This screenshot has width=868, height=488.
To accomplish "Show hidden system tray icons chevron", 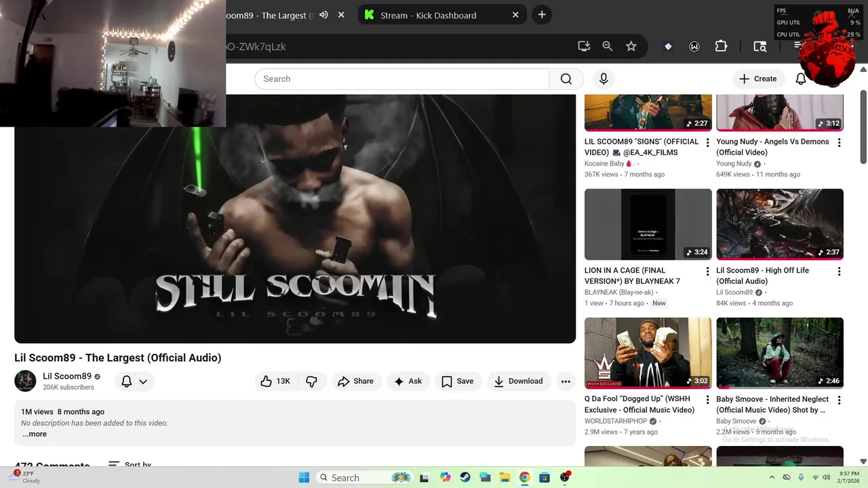I will click(772, 477).
